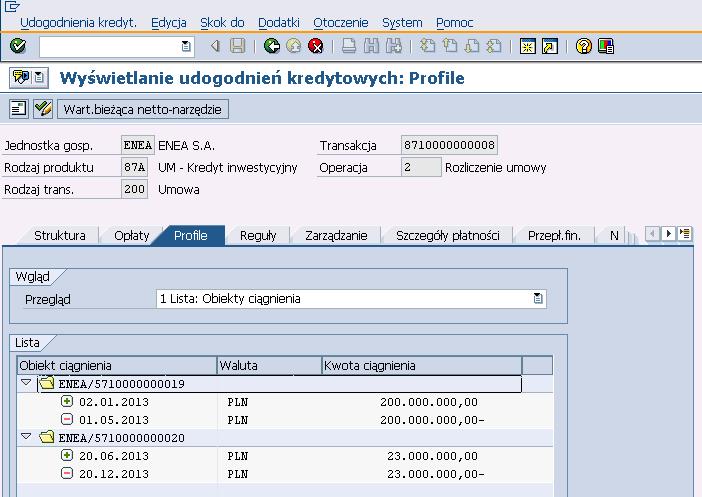This screenshot has height=497, width=702.
Task: Click the Create New Session icon
Action: click(528, 46)
